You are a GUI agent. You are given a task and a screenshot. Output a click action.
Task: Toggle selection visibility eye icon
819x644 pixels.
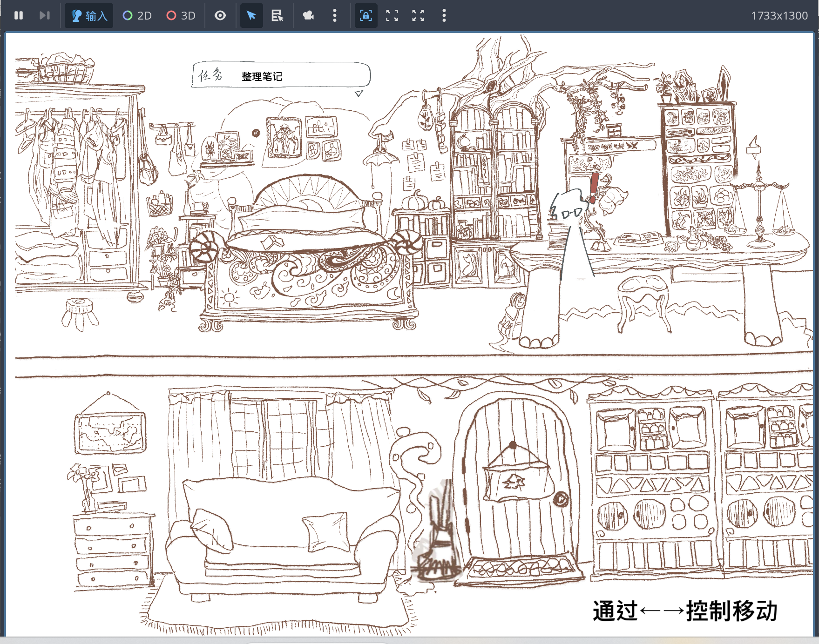[x=220, y=16]
